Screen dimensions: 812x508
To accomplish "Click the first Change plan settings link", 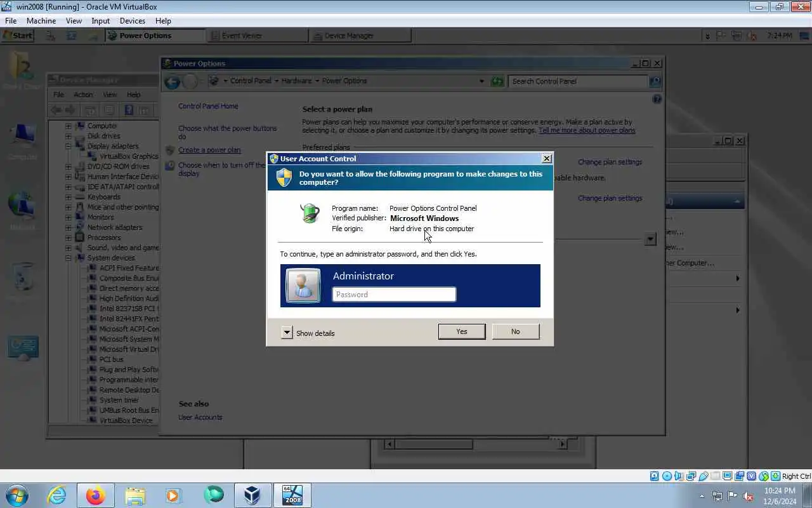I will 610,162.
